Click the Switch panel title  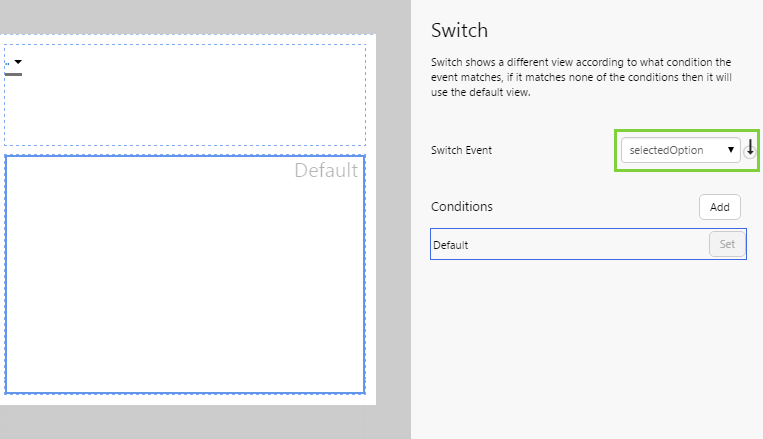pyautogui.click(x=459, y=30)
